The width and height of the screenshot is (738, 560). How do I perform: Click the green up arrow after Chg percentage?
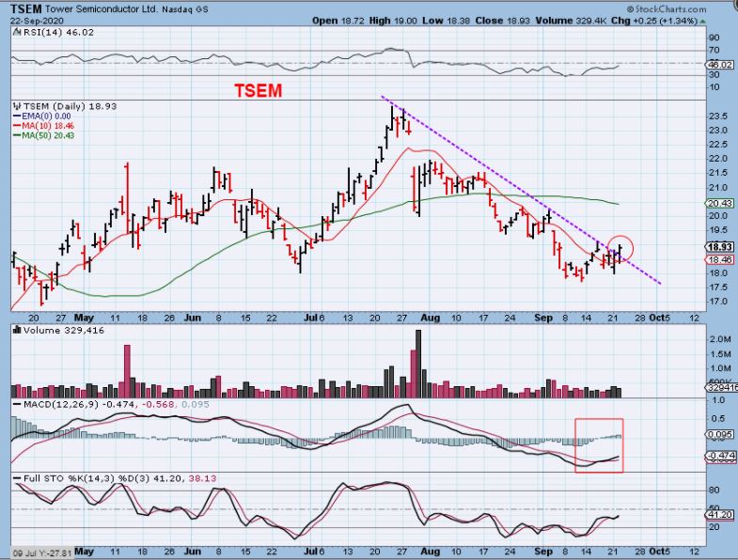702,22
